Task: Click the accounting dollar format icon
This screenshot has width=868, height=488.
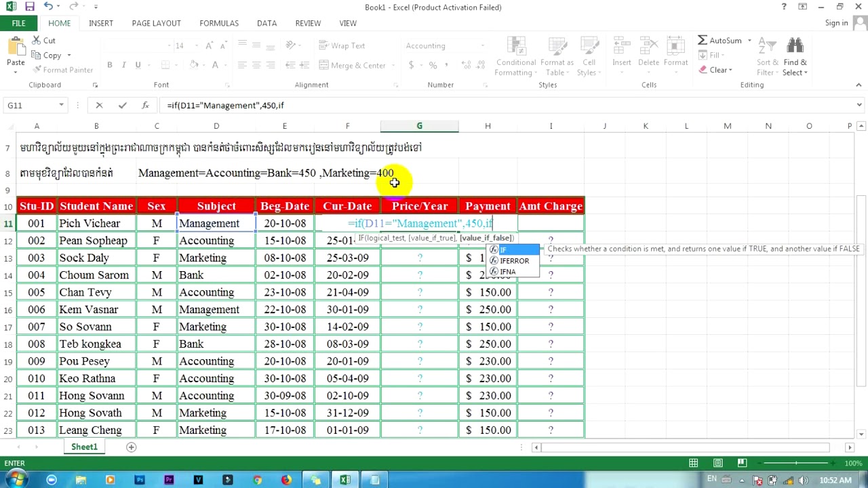Action: click(411, 65)
